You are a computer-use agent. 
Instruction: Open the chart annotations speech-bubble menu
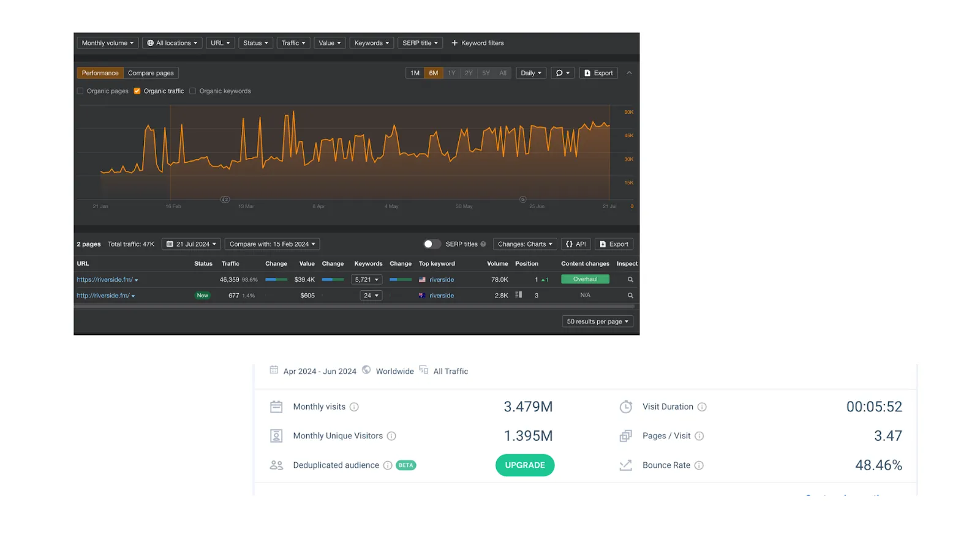[x=562, y=73]
